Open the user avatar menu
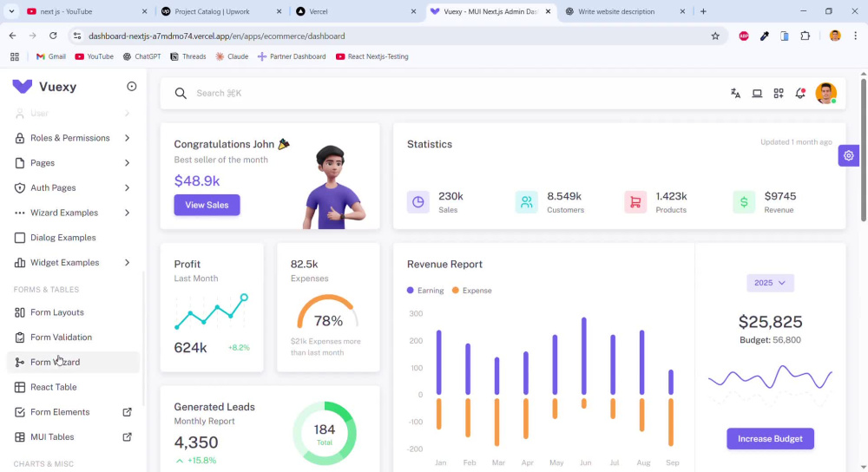The width and height of the screenshot is (868, 472). [826, 94]
